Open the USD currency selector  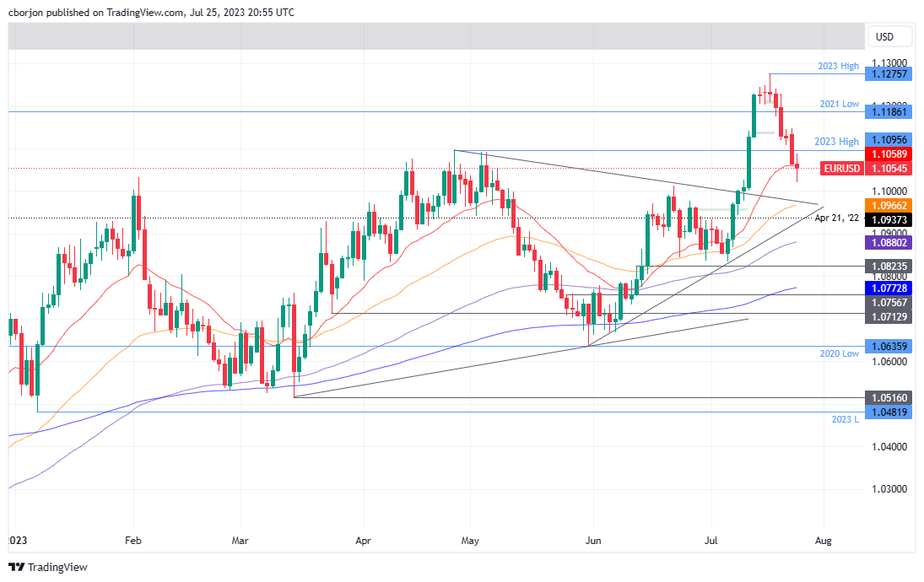coord(888,36)
